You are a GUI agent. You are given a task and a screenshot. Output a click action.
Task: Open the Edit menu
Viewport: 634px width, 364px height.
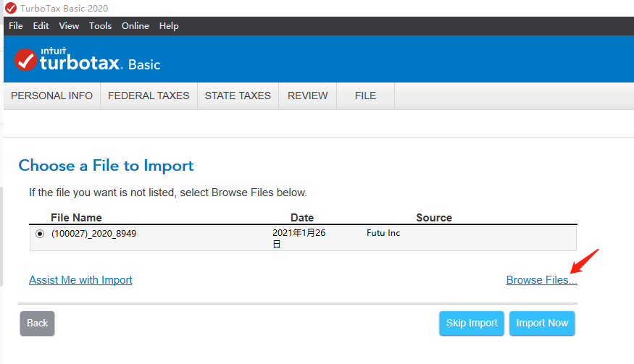(41, 26)
